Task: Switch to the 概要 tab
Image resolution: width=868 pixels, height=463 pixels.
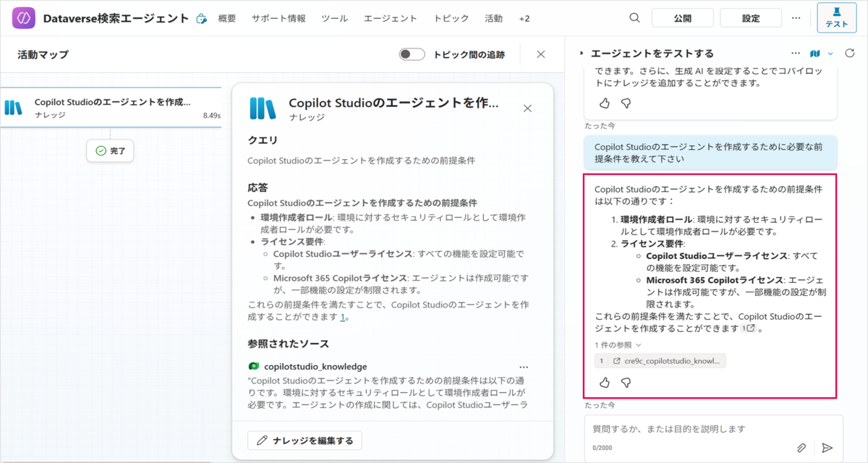Action: tap(227, 19)
